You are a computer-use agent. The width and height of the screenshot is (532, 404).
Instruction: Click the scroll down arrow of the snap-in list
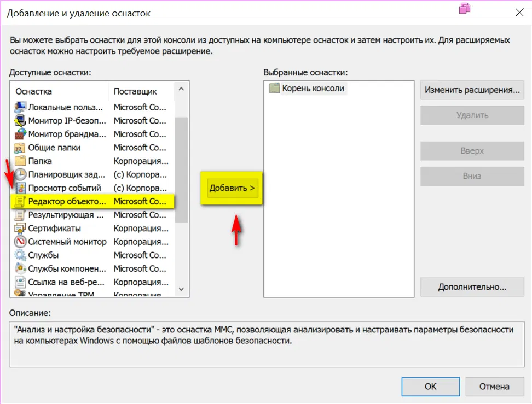(181, 289)
